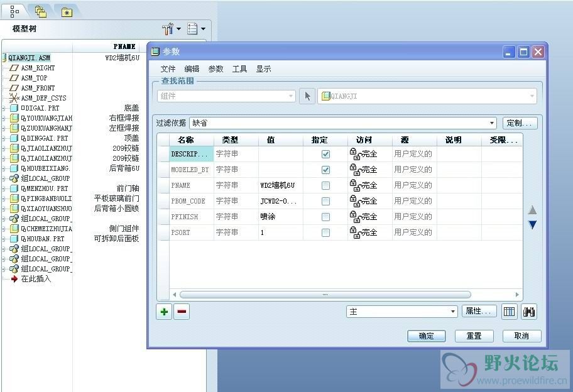Image resolution: width=573 pixels, height=392 pixels.
Task: Open the favorites folder tab icon
Action: [67, 13]
